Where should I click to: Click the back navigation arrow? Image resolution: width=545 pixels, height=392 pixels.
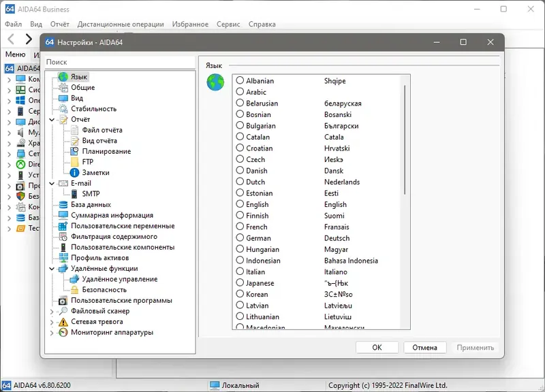pos(11,39)
